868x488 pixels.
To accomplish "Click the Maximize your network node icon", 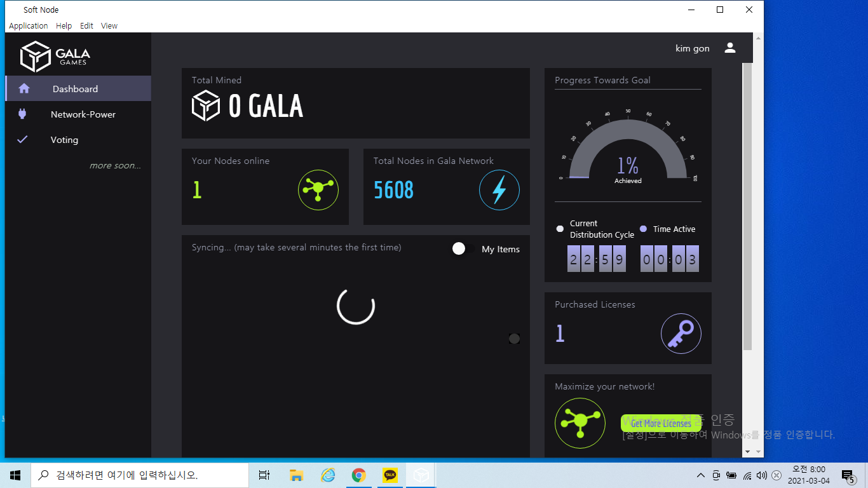I will 580,423.
